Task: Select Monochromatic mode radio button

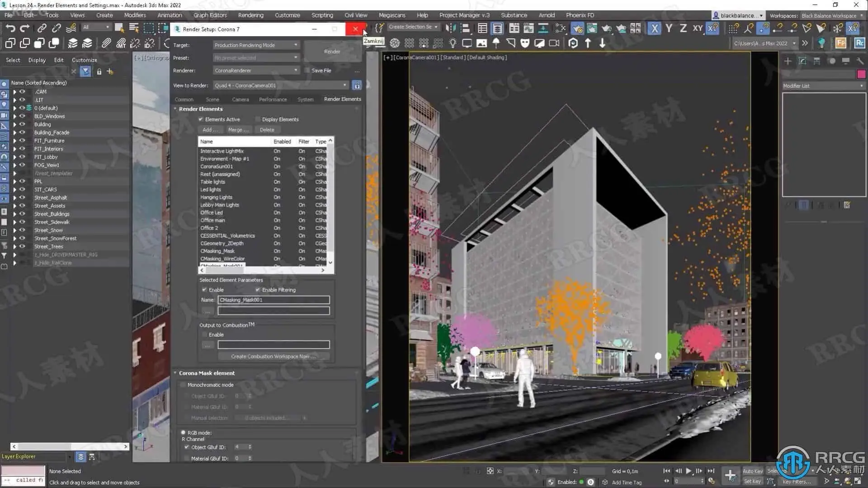Action: click(183, 385)
